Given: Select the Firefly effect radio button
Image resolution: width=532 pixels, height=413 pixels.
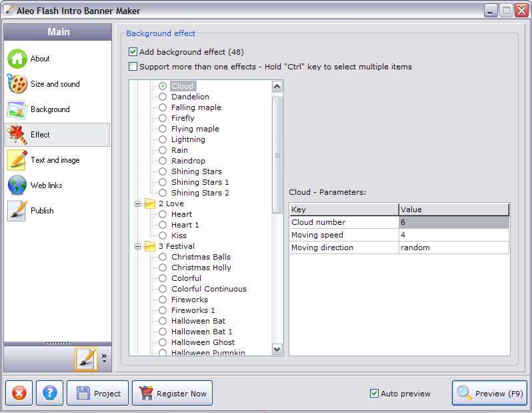Looking at the screenshot, I should (163, 118).
